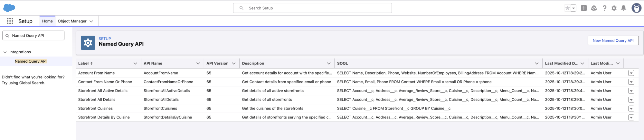Open row actions for Account From Name
The image size is (644, 140).
click(x=631, y=73)
